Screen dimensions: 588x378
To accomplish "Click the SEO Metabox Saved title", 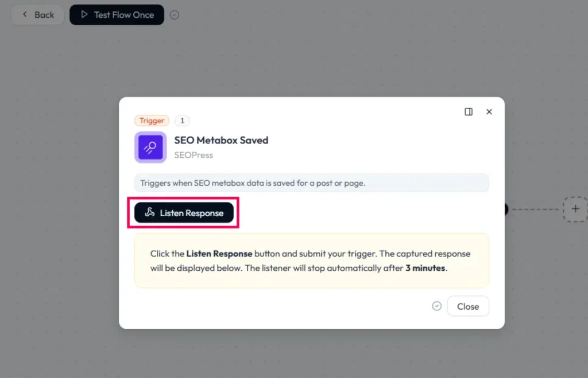I will 221,140.
